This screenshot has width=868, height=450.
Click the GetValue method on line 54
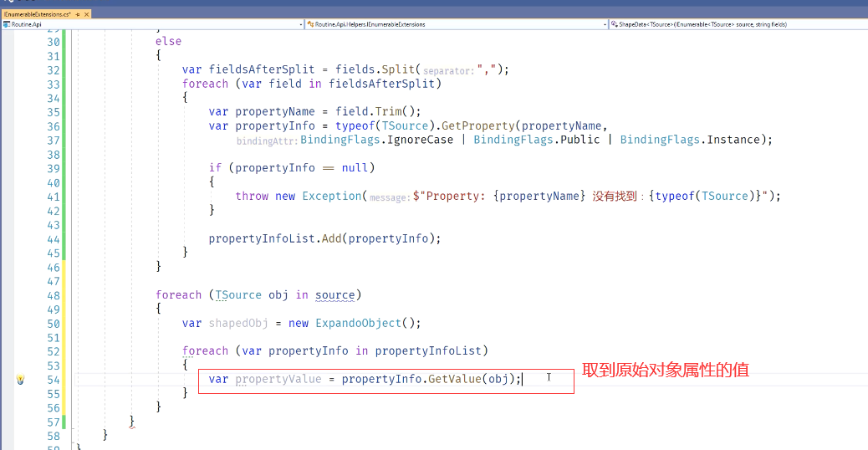(454, 379)
